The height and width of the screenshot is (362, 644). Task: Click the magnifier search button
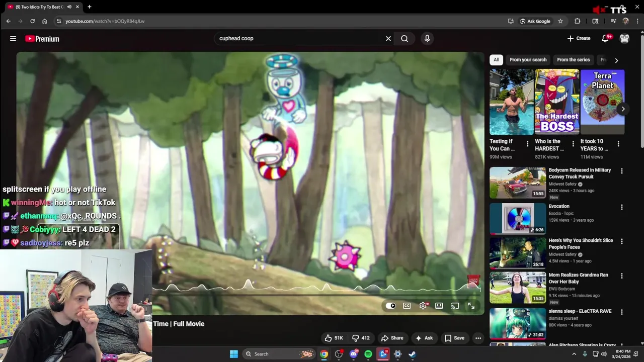point(405,39)
